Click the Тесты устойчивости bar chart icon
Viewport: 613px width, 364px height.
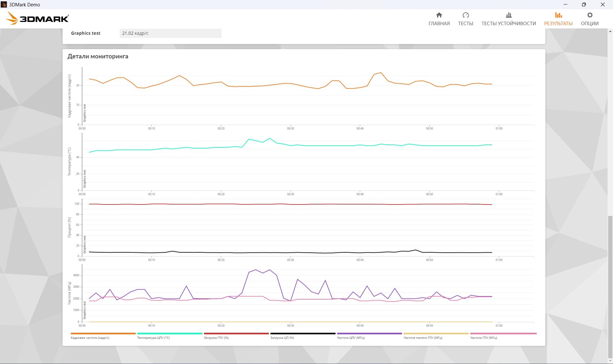tap(509, 15)
